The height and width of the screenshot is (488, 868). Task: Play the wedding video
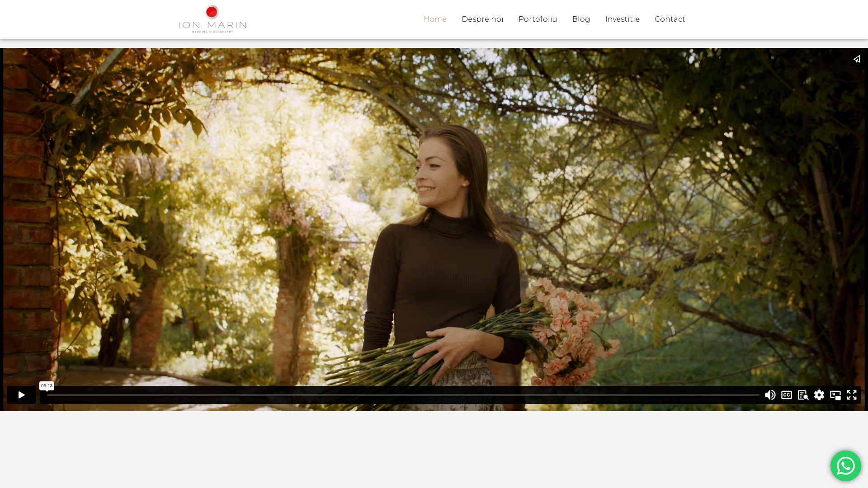click(21, 395)
